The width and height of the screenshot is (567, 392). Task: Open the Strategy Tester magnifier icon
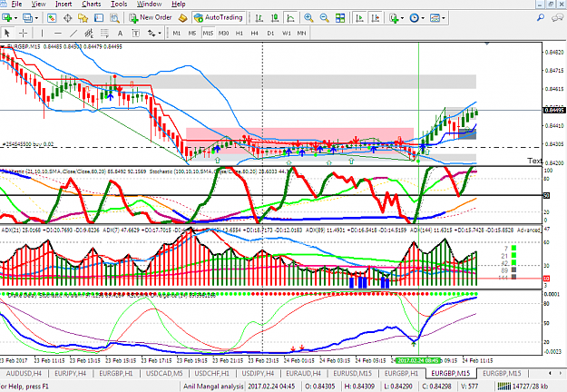pos(114,18)
